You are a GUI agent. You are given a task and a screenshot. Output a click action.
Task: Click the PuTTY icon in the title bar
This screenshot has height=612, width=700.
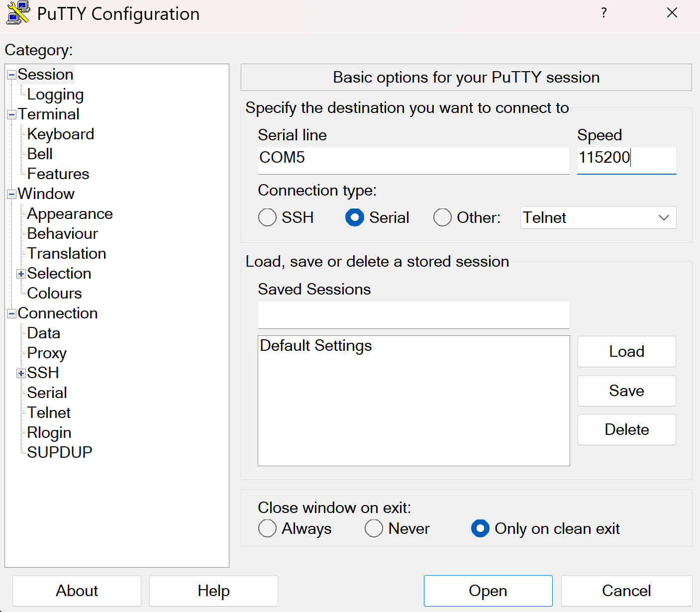(x=18, y=13)
